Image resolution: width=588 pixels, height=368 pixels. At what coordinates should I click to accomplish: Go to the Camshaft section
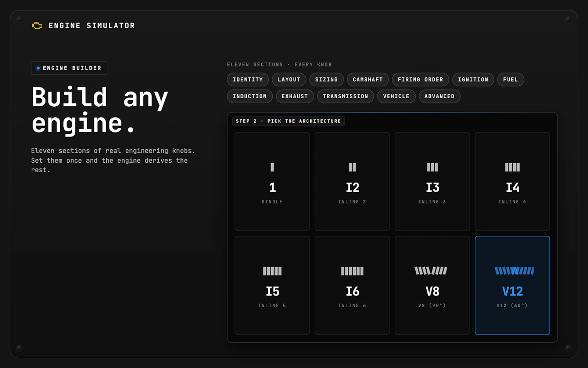[x=367, y=79]
